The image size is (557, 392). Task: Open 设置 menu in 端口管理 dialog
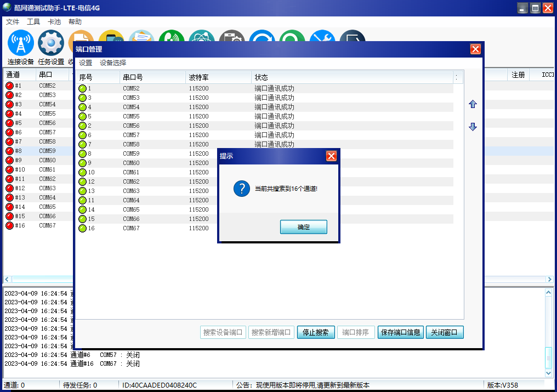[x=86, y=63]
